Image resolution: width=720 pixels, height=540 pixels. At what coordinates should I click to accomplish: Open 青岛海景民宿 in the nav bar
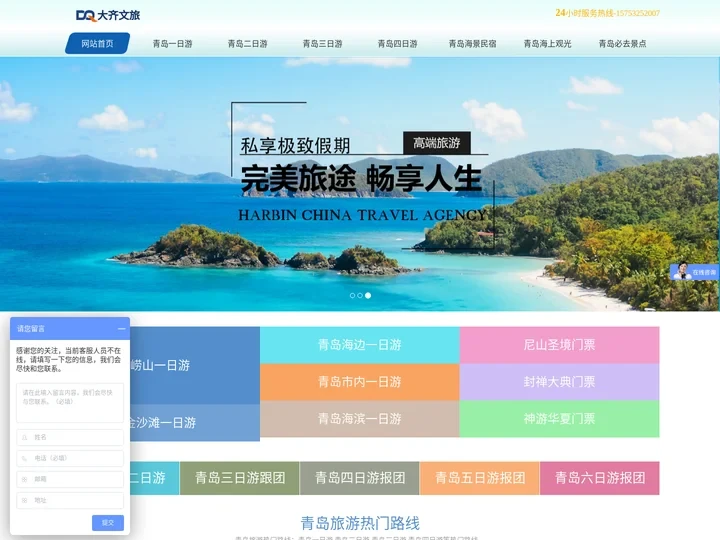coord(472,44)
